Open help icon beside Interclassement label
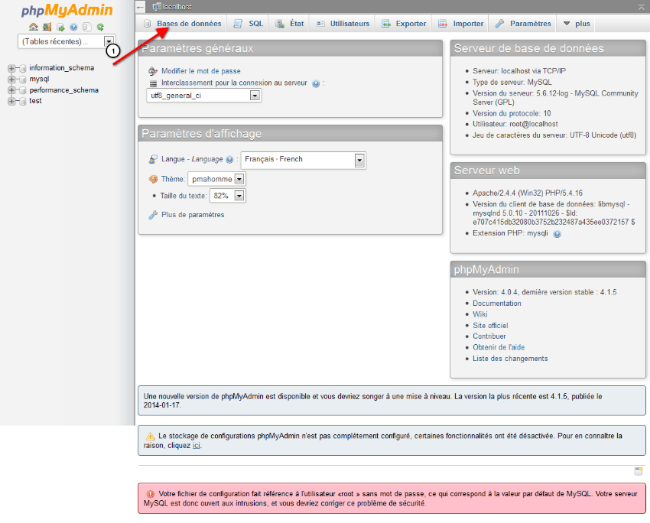 tap(316, 84)
